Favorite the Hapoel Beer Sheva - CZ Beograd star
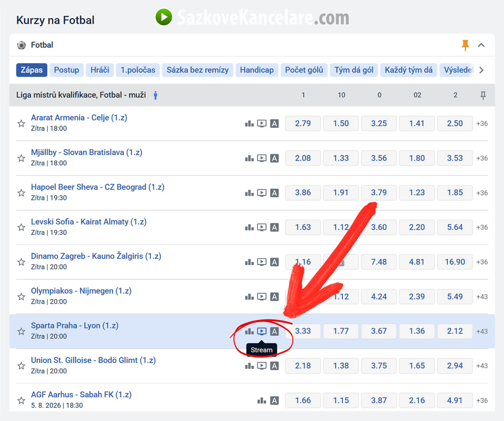This screenshot has height=421, width=504. click(x=21, y=193)
